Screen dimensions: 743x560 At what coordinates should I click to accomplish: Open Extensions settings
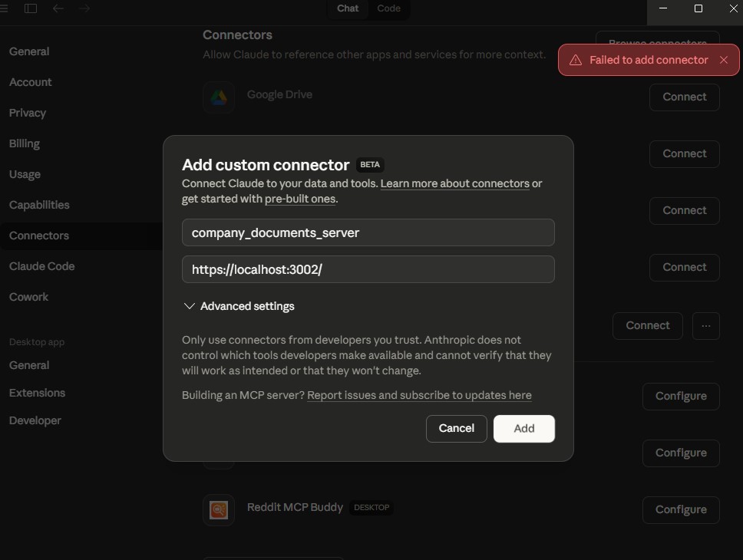37,393
